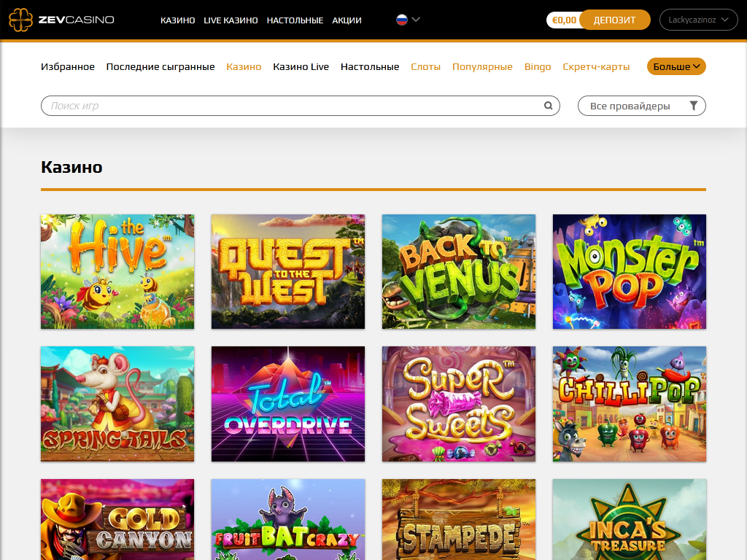Open Inca's Treasure game thumbnail
The width and height of the screenshot is (747, 560).
click(x=630, y=519)
